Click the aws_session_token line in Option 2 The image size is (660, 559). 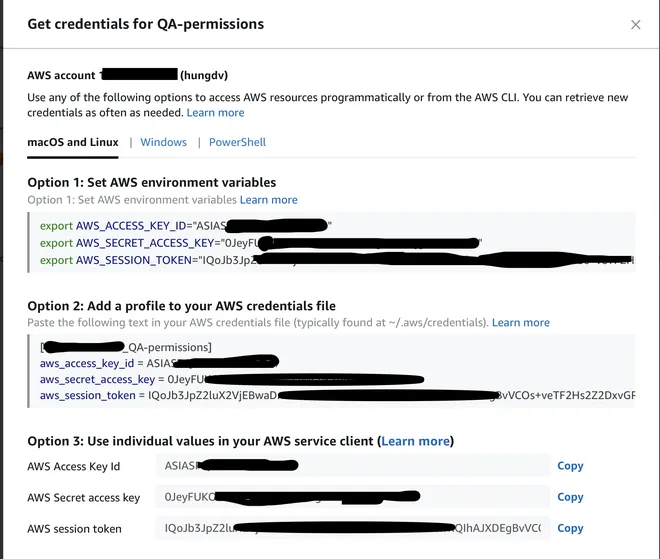coord(337,395)
